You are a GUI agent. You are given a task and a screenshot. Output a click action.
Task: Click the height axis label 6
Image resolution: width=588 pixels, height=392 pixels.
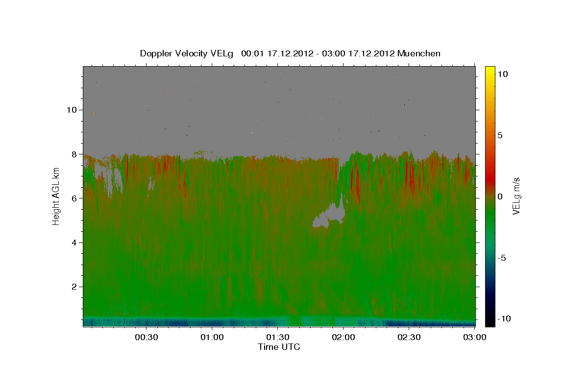73,198
